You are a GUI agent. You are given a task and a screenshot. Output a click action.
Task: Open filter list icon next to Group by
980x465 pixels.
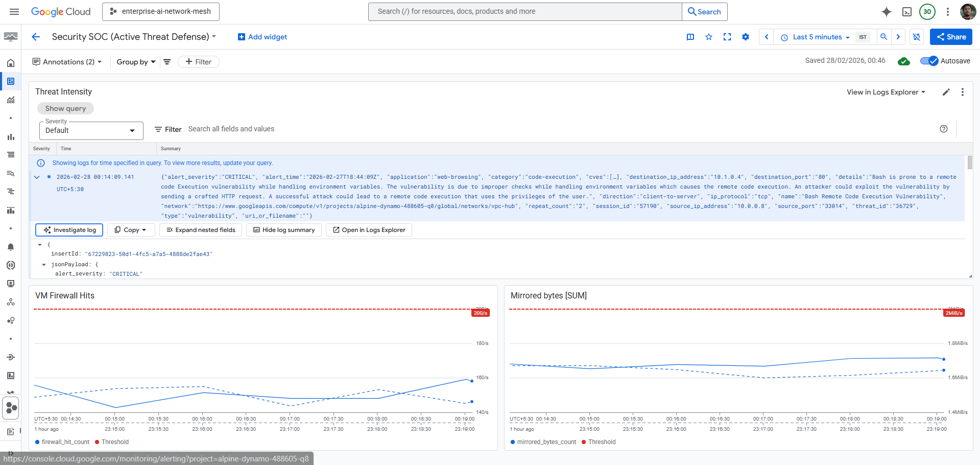tap(167, 62)
